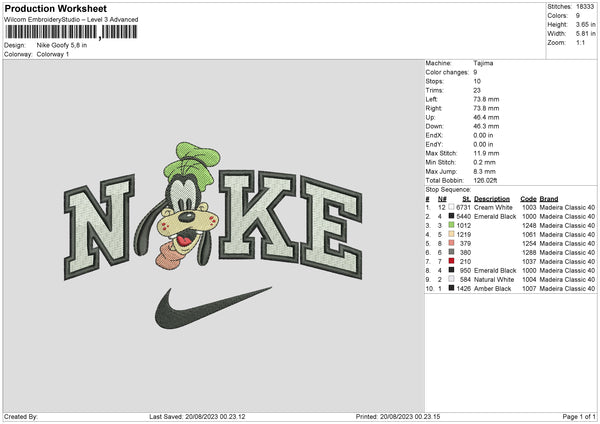Click the beige swatch for code 1061
This screenshot has width=600, height=424.
pos(452,234)
